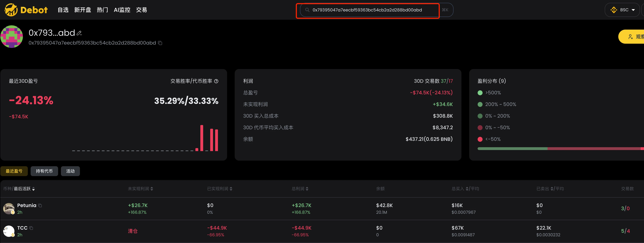Open the 新开盘 menu item
Viewport: 644px width, 243px height.
(83, 10)
